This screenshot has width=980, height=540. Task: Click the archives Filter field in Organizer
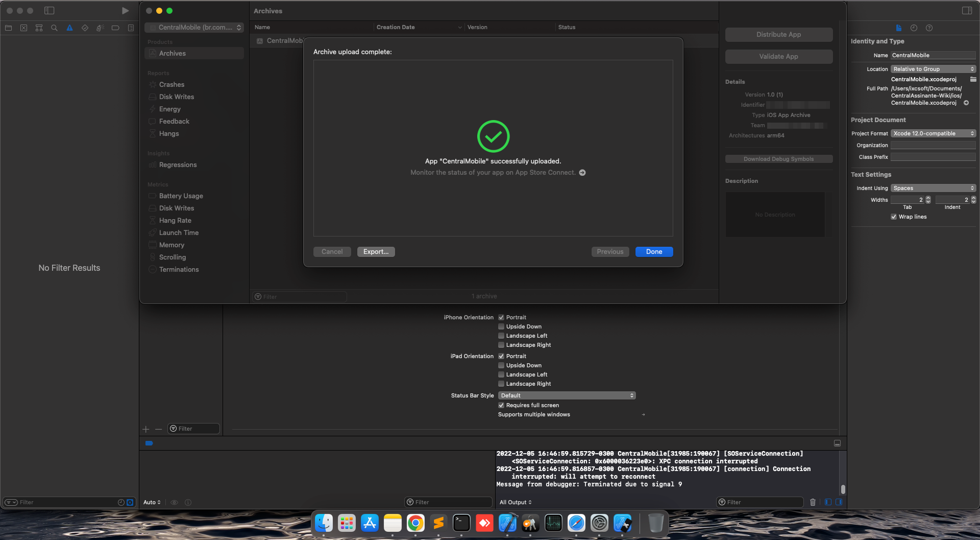[300, 296]
